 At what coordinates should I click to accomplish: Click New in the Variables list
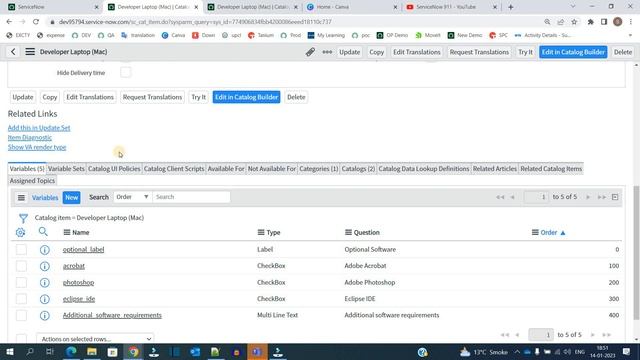click(x=71, y=198)
